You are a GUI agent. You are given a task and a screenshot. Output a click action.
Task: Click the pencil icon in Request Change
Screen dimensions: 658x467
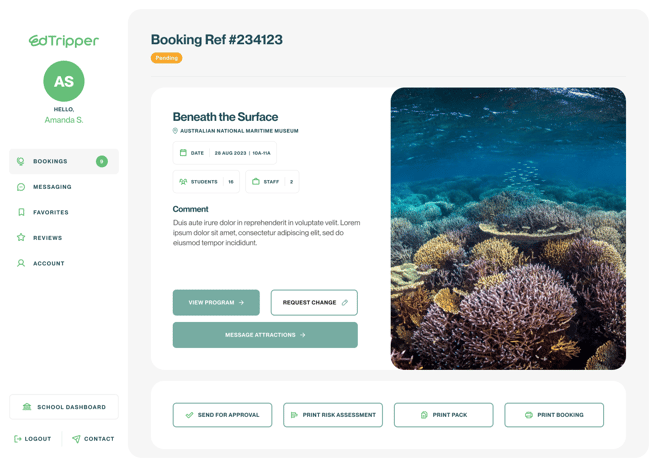pyautogui.click(x=345, y=303)
